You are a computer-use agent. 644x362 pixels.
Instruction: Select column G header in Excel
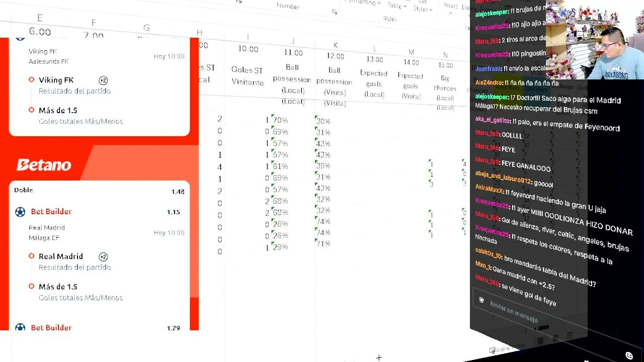point(146,28)
